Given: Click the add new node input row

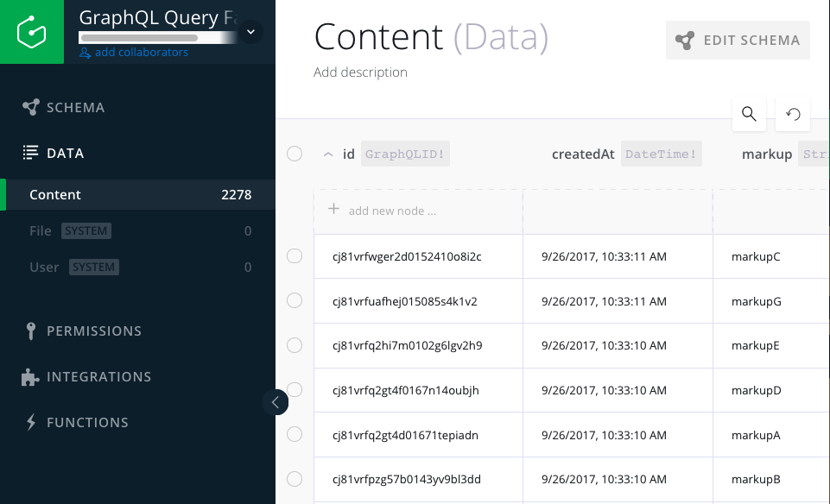Looking at the screenshot, I should [x=418, y=211].
